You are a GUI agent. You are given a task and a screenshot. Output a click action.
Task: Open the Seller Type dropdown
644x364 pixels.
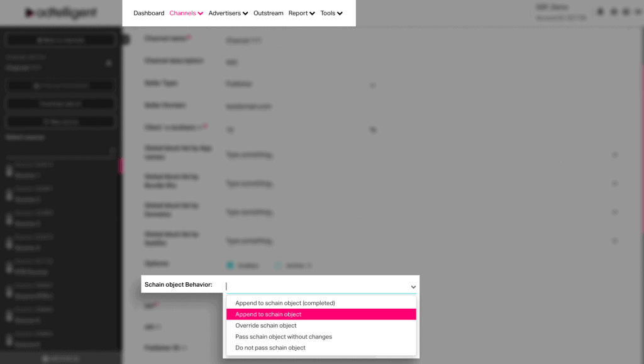372,85
